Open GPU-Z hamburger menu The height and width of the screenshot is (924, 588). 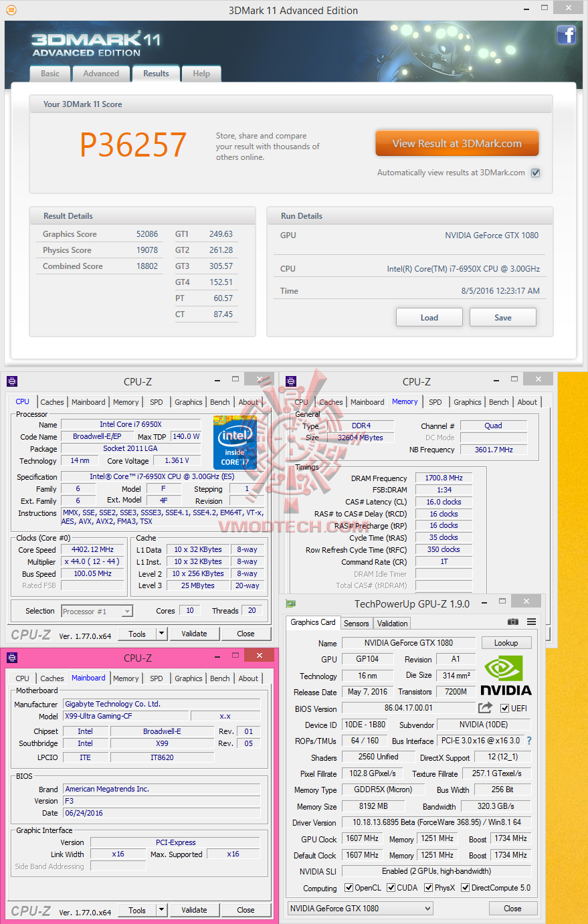531,622
